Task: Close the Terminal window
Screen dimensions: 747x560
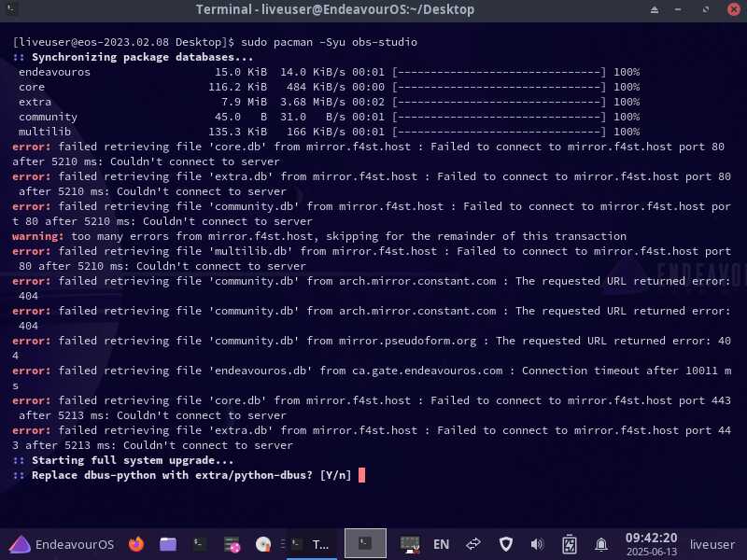Action: (x=734, y=9)
